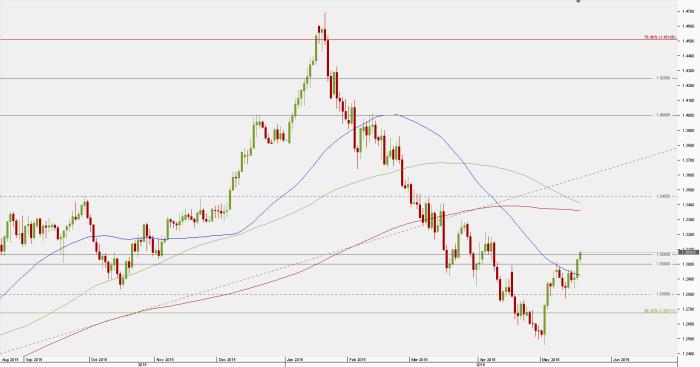The width and height of the screenshot is (700, 367).
Task: Click the 1.4250 horizontal level label
Action: tap(663, 78)
